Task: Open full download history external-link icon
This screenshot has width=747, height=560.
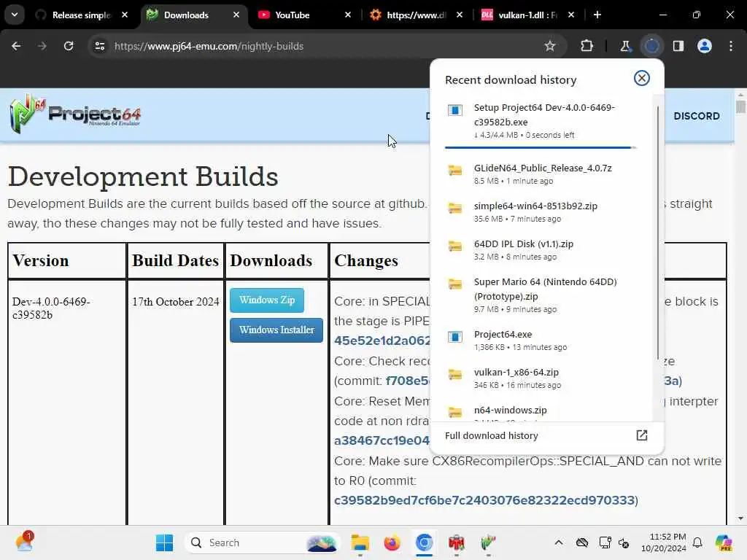Action: tap(642, 435)
